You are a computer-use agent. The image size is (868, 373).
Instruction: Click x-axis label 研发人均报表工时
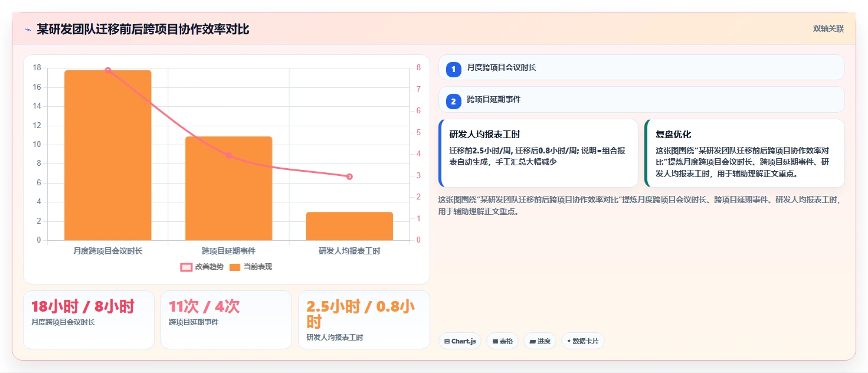click(x=349, y=251)
